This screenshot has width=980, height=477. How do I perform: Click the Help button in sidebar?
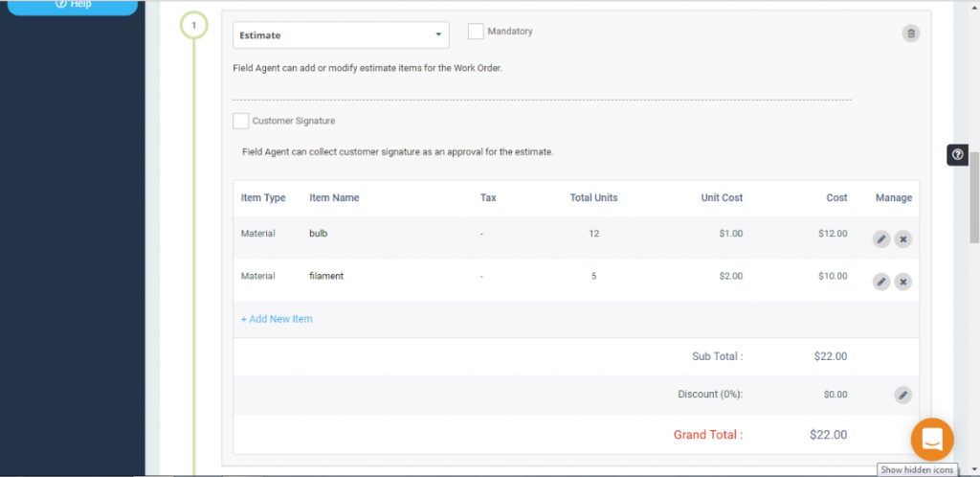point(73,7)
